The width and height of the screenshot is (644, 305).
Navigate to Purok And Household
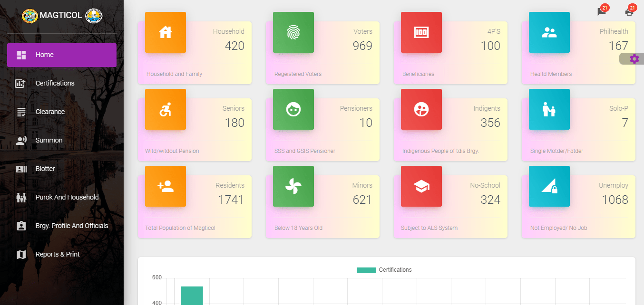coord(67,198)
